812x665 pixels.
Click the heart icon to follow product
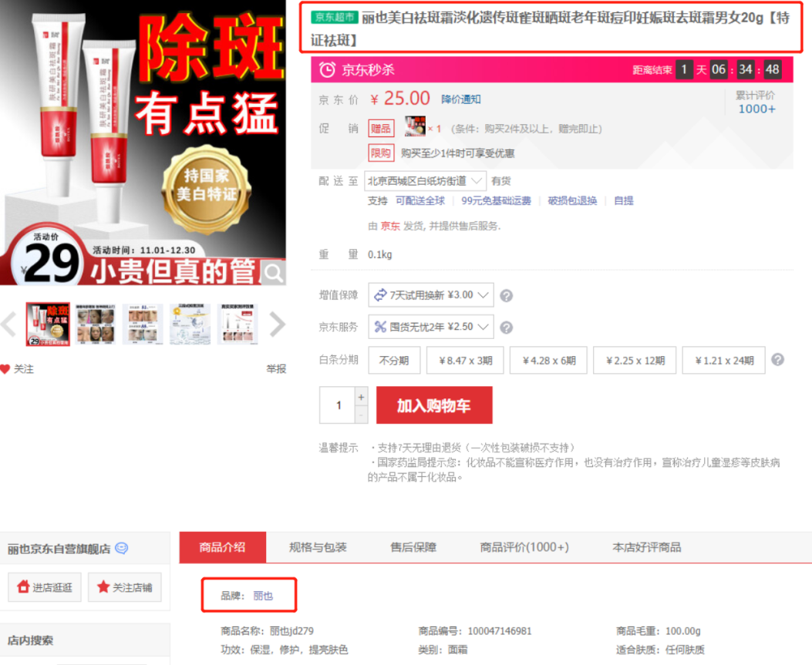(x=5, y=369)
